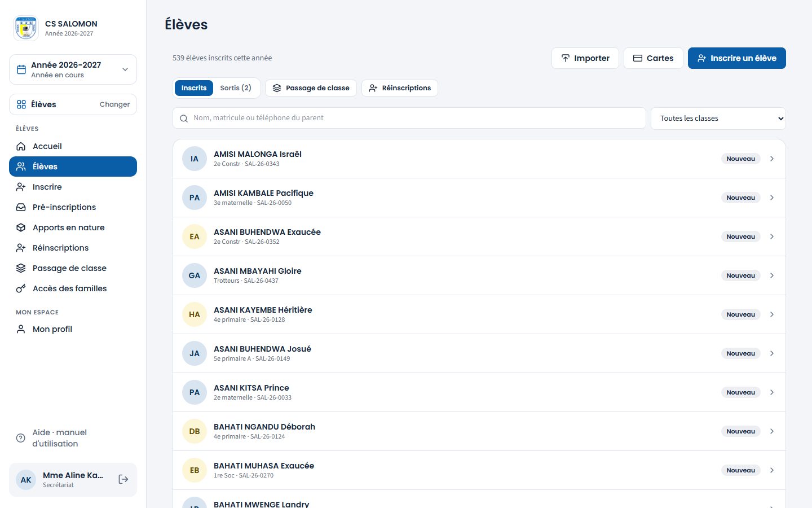
Task: Open Mon profil in the sidebar
Action: [73, 329]
